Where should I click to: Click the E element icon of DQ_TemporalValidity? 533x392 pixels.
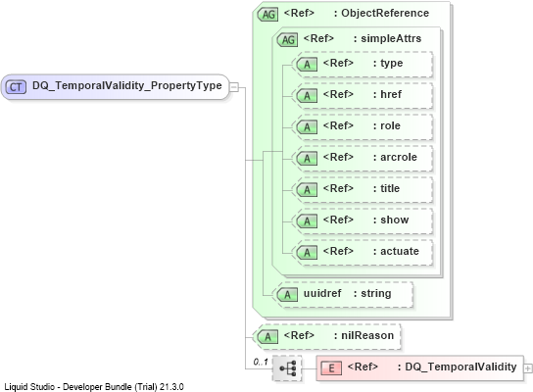click(x=331, y=367)
